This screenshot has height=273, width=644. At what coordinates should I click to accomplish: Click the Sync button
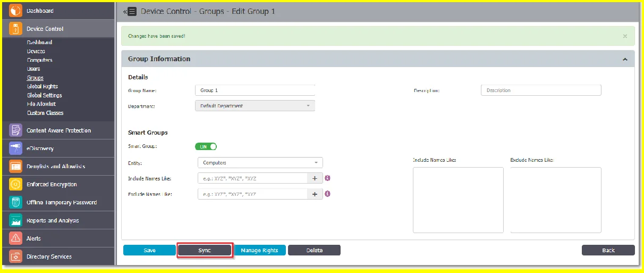pyautogui.click(x=205, y=250)
